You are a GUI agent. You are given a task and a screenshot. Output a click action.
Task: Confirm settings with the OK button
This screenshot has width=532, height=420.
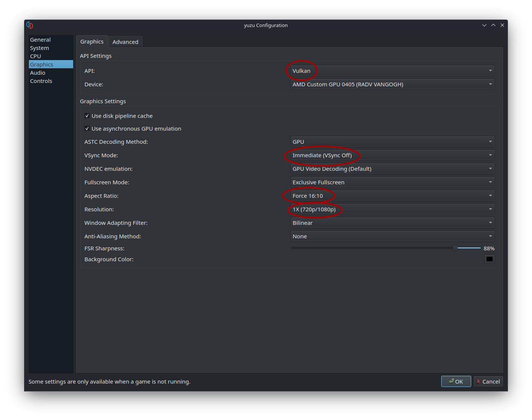pos(456,381)
